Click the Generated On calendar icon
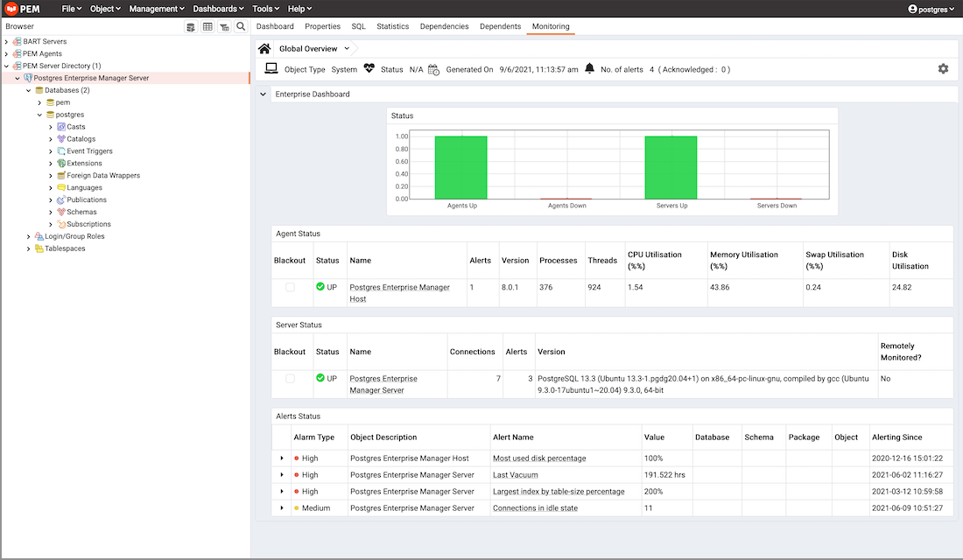 coord(433,69)
